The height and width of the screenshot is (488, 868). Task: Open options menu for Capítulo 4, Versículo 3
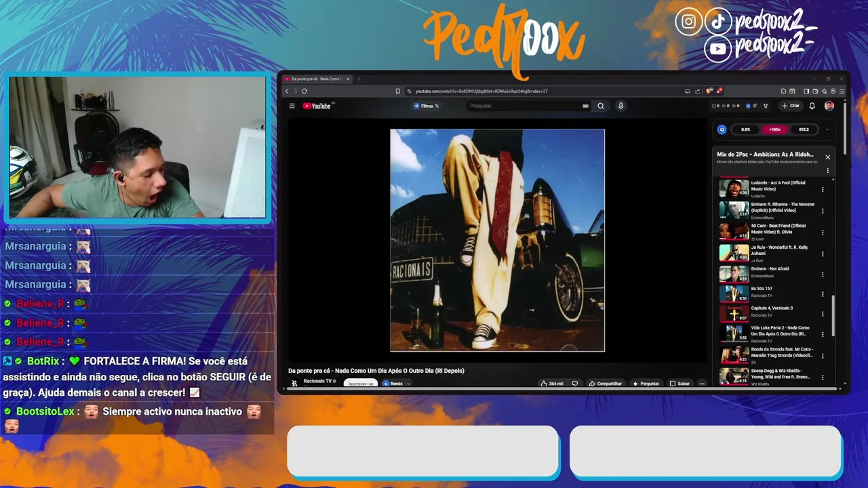823,314
